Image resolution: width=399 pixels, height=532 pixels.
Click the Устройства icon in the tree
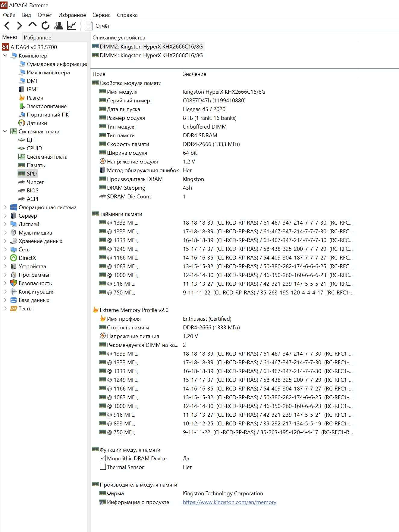click(14, 266)
